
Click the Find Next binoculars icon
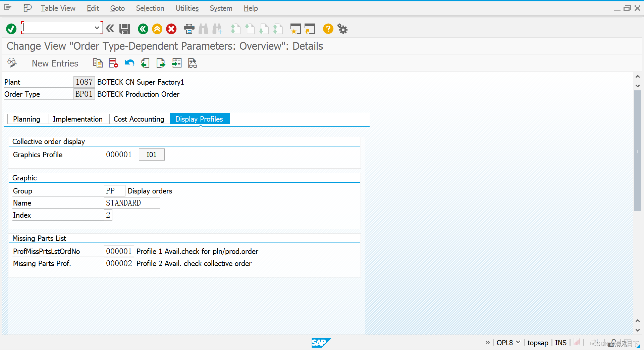tap(217, 29)
